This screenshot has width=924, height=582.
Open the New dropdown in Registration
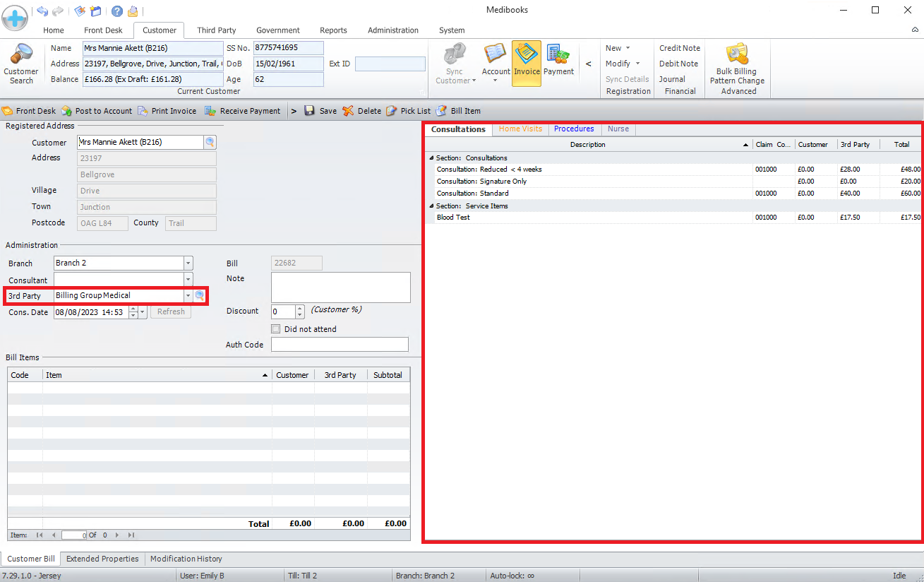(618, 48)
